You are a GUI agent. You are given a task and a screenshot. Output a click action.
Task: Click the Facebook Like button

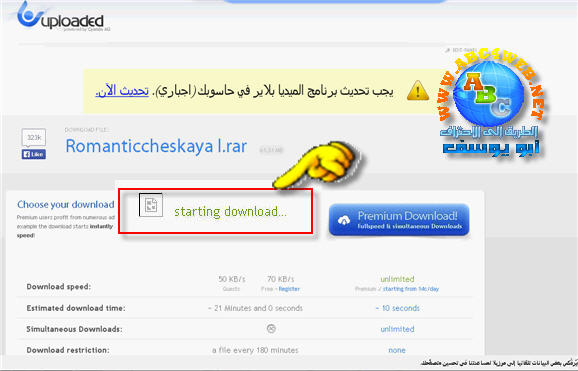34,154
